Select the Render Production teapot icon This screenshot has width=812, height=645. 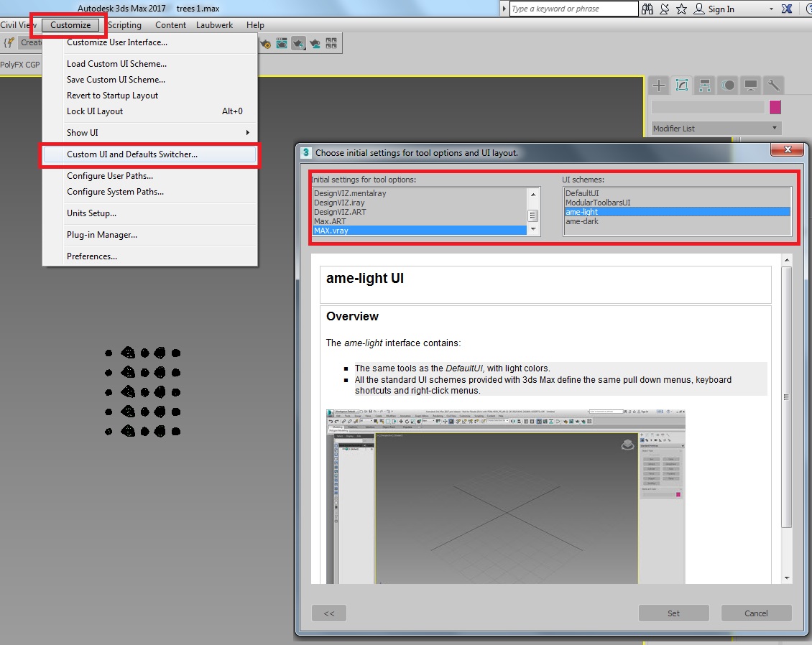point(299,43)
